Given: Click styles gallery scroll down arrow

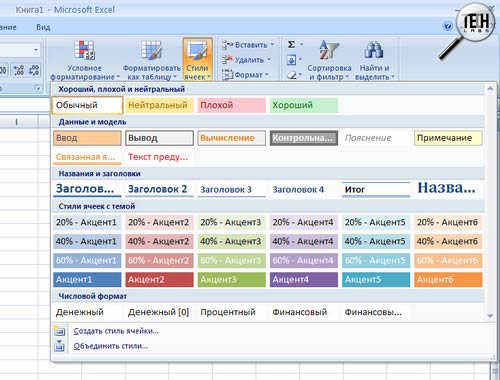Looking at the screenshot, I should pos(490,315).
